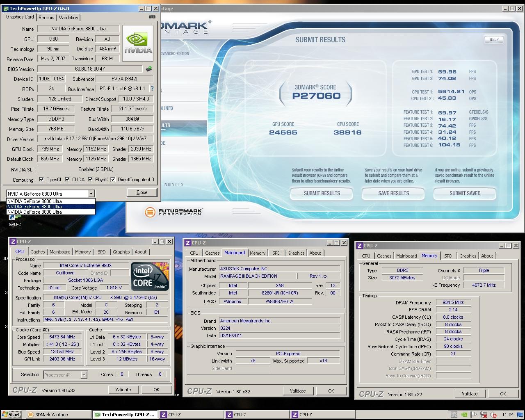Select the highlighted GeForce 8800 Ultra list entry
525x420 pixels.
tap(51, 206)
